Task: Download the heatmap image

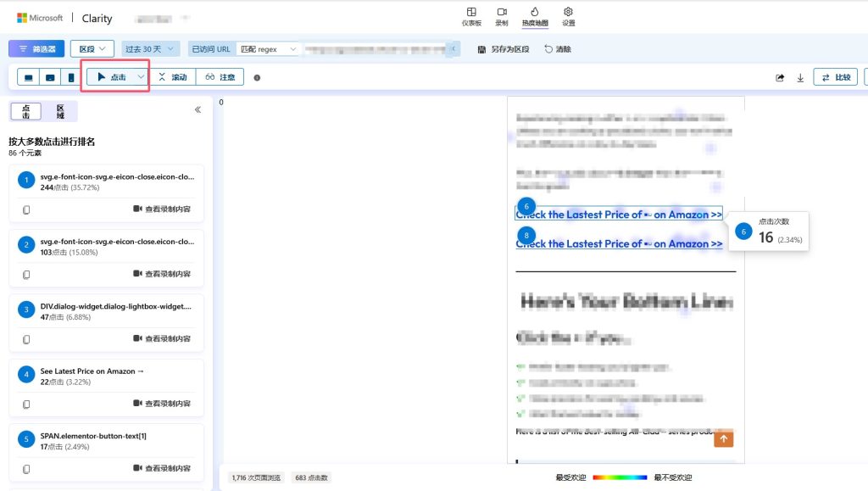Action: point(800,76)
